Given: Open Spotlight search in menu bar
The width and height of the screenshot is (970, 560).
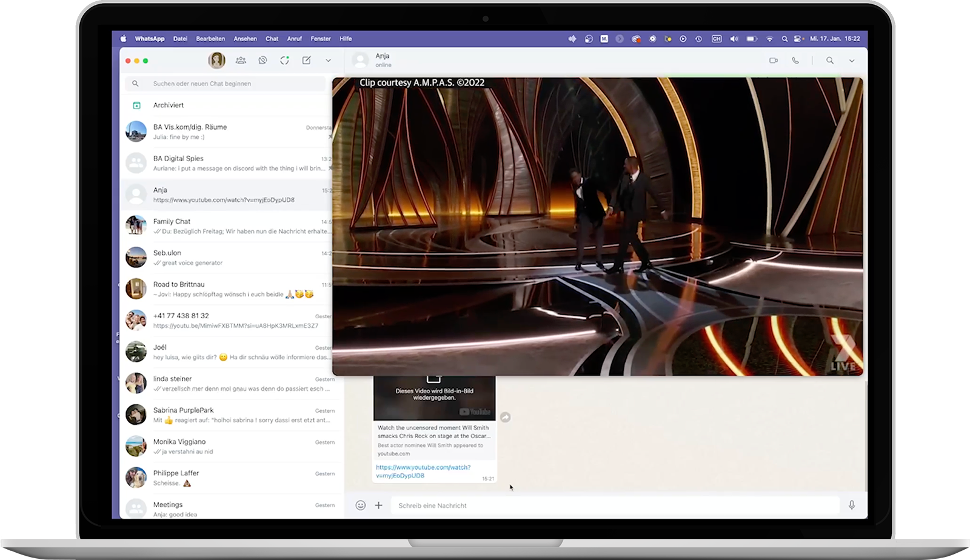Looking at the screenshot, I should click(784, 39).
